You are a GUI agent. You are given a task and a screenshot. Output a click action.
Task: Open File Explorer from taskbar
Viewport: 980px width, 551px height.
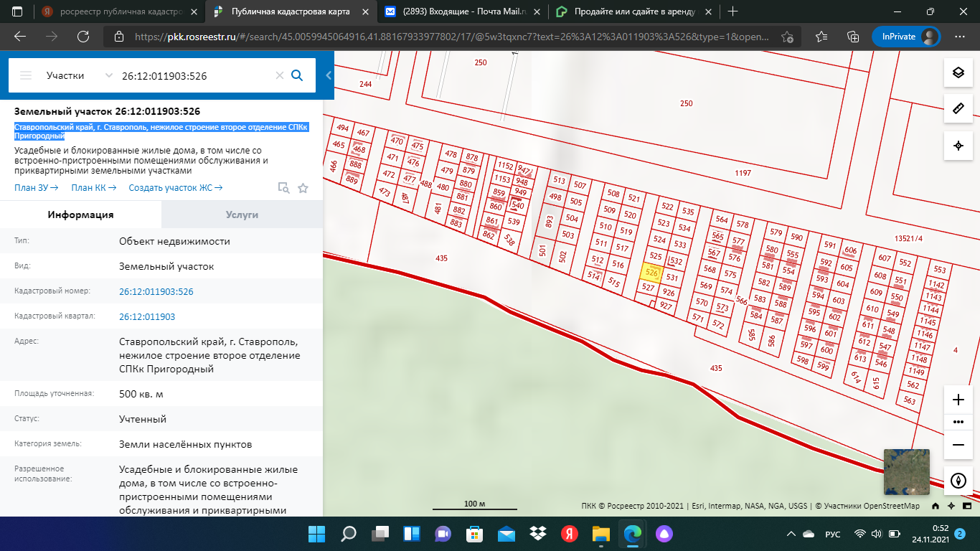point(601,534)
